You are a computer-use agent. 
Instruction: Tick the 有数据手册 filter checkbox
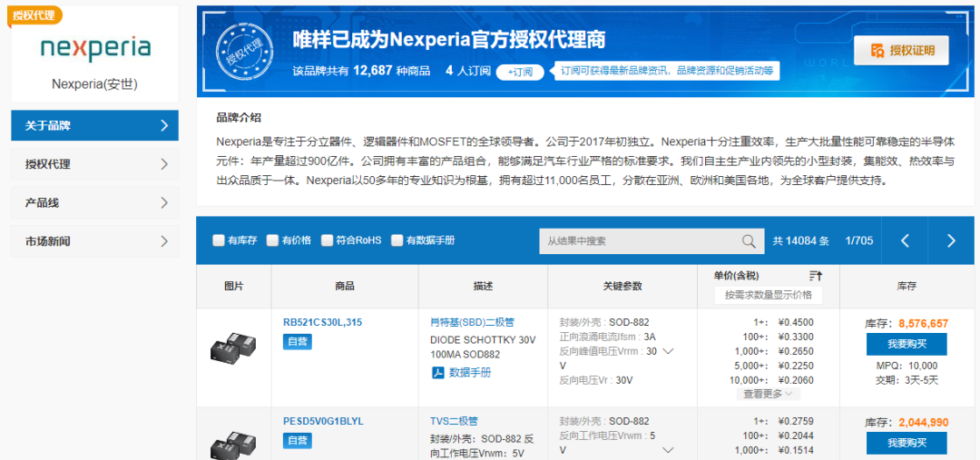pos(397,240)
